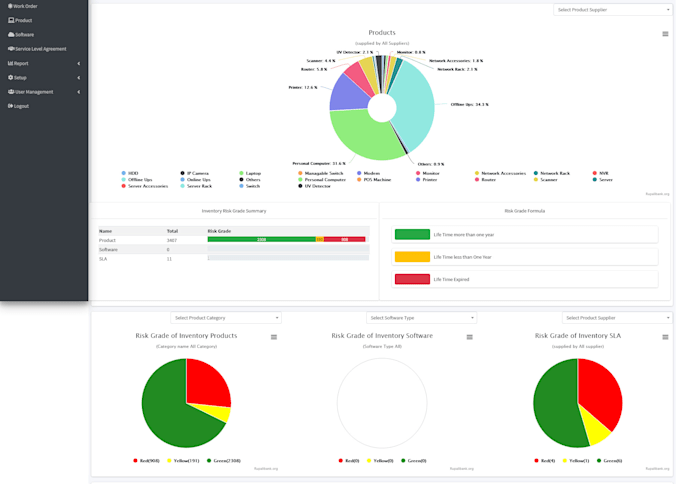This screenshot has height=484, width=680.
Task: Click the SLA row name in summary table
Action: pos(103,259)
